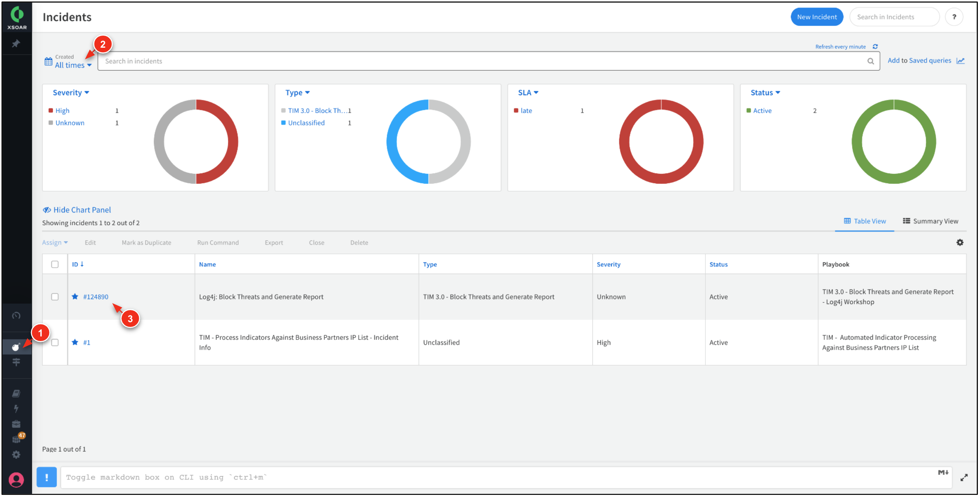Hide Chart Panel toggle
Viewport: 980px width, 497px height.
click(77, 210)
